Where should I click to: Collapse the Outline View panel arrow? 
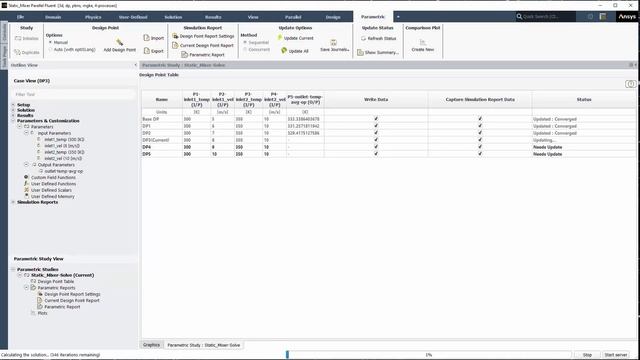[136, 65]
